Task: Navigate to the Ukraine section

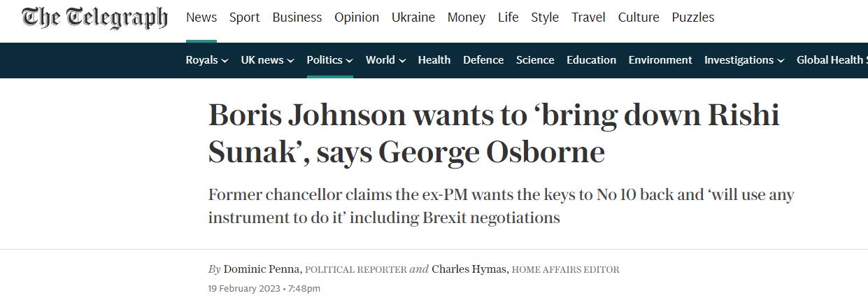Action: tap(413, 17)
